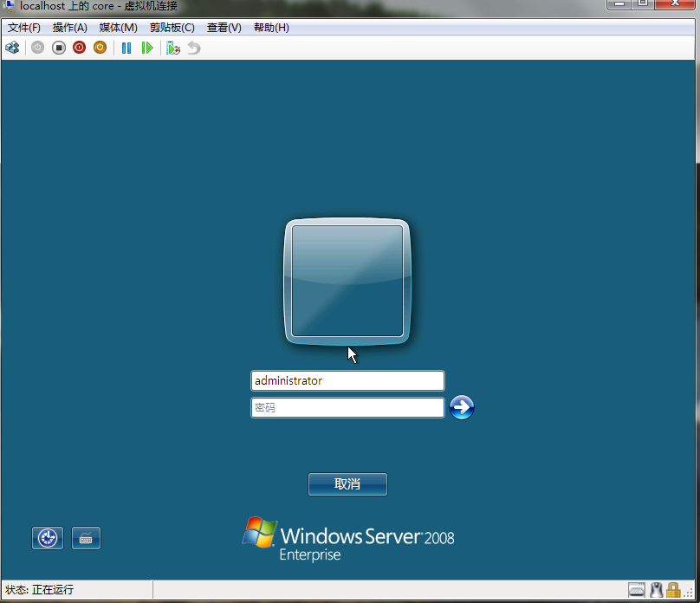Minimize the virtual machine connection window
Screen dimensions: 700x603
(x=619, y=4)
